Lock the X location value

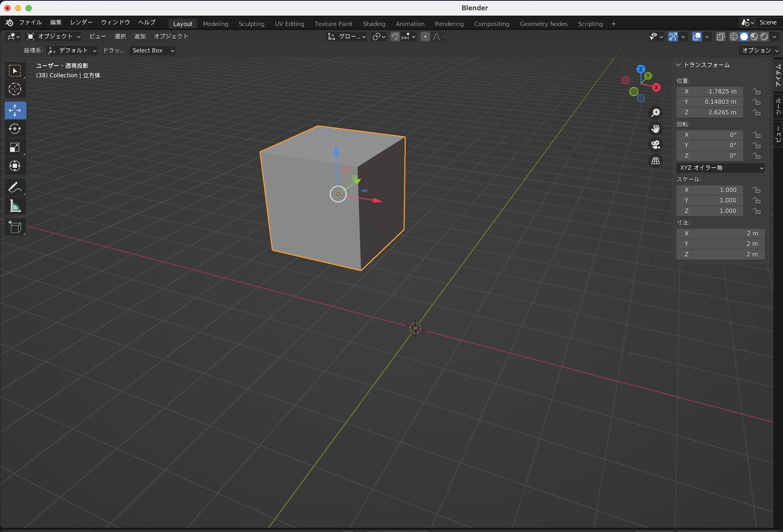(x=756, y=92)
